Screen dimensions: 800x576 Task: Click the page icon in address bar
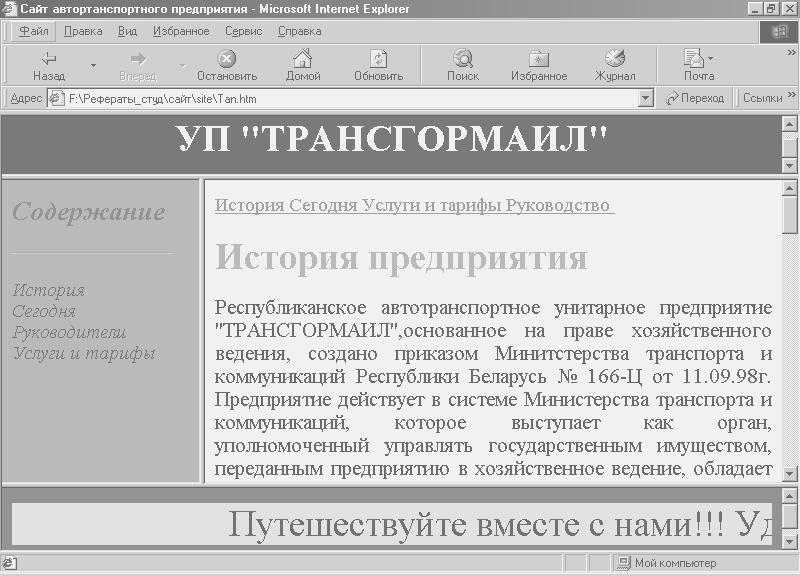coord(56,98)
